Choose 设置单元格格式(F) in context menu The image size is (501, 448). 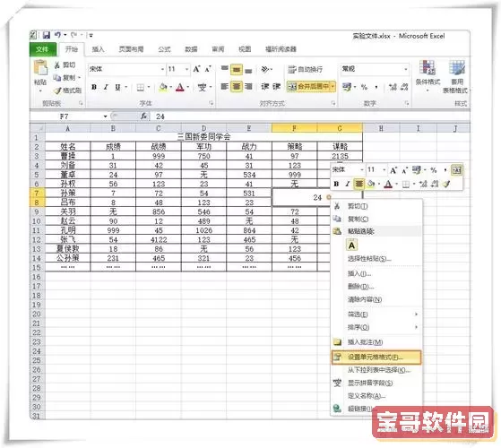[376, 357]
